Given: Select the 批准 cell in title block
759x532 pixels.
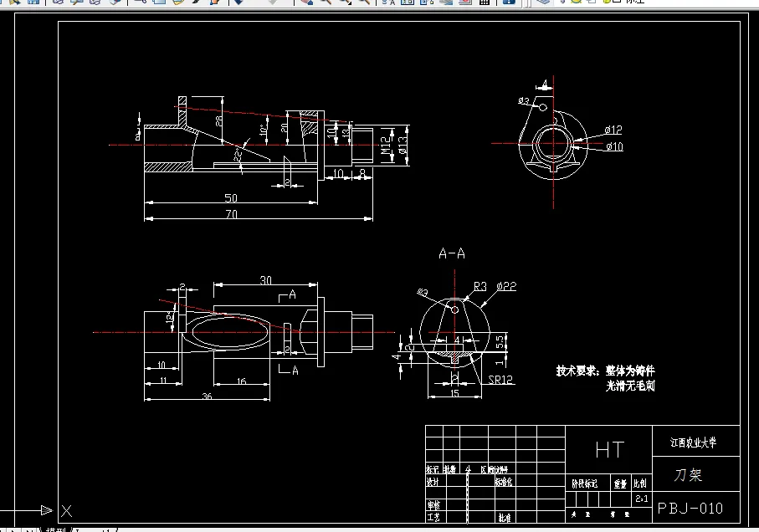Looking at the screenshot, I should 505,518.
